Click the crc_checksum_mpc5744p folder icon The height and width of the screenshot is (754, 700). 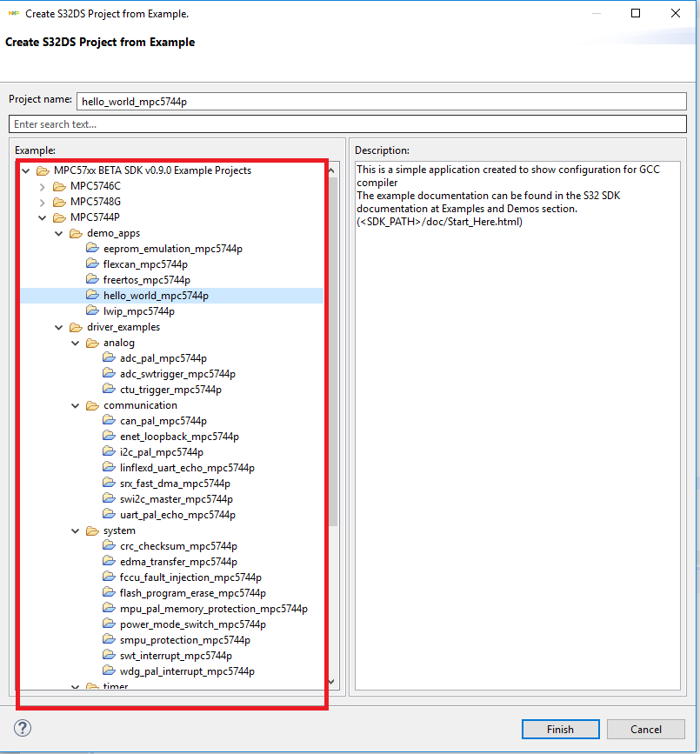(110, 546)
